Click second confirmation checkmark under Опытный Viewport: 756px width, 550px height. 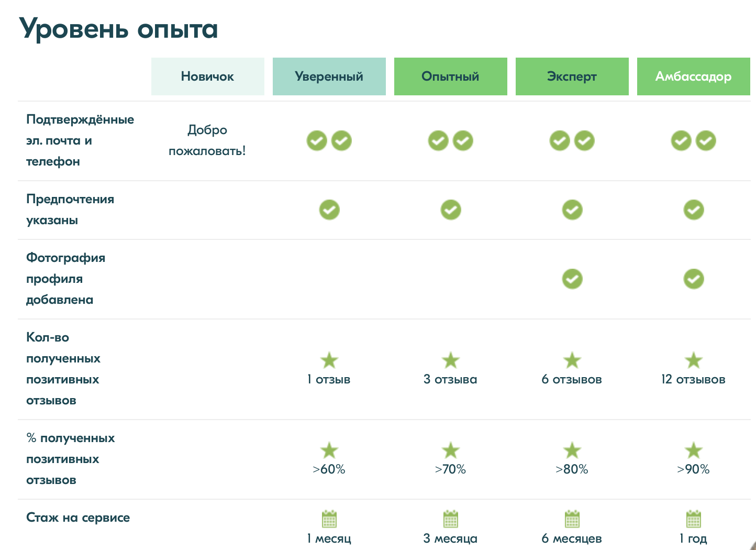463,141
